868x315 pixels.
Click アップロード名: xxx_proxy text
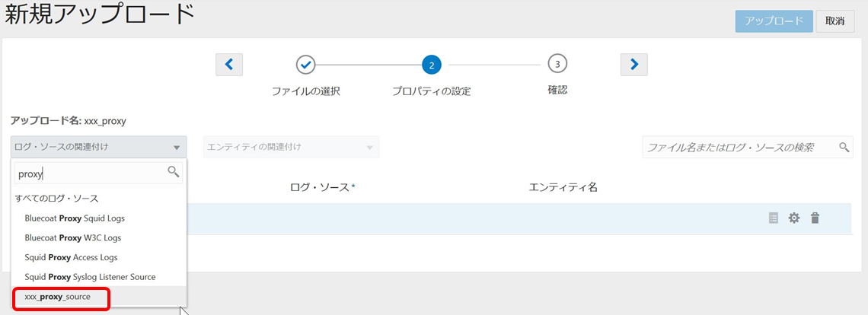69,120
